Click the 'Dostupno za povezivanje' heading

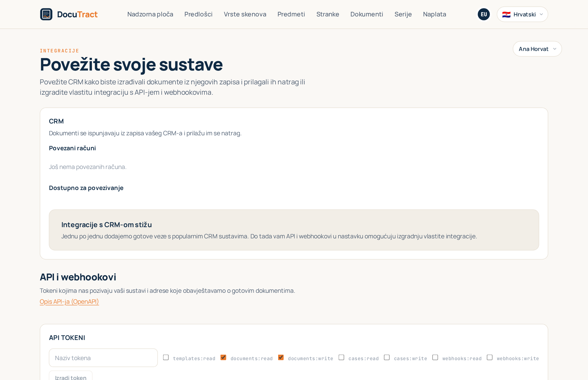(x=86, y=188)
